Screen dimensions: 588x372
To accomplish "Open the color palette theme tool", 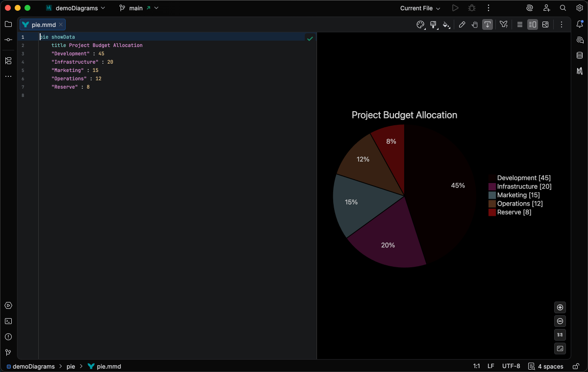I will pos(420,24).
